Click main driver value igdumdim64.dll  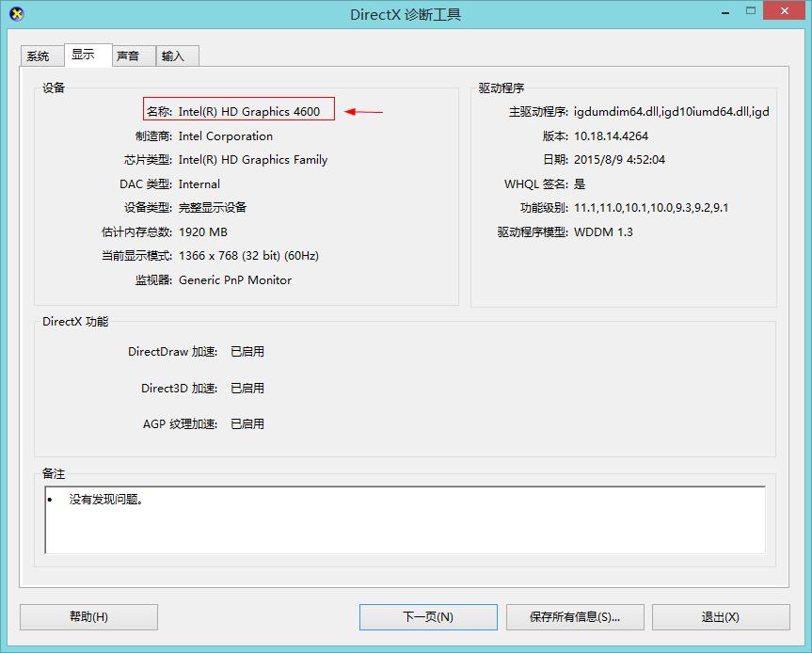[x=671, y=112]
